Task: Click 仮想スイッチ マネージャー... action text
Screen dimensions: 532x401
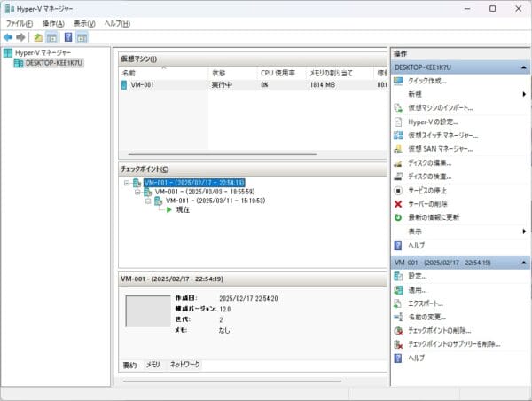Action: pyautogui.click(x=442, y=136)
